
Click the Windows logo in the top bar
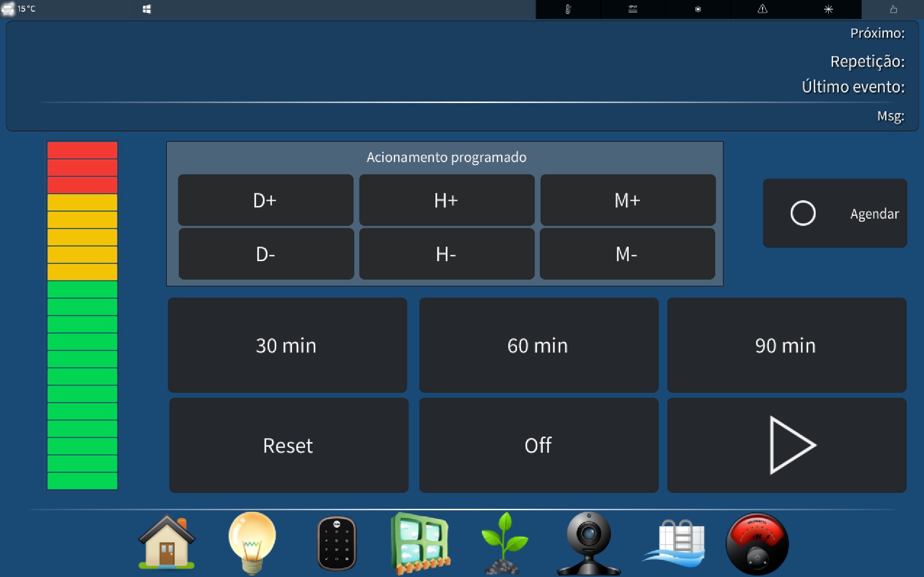[147, 9]
